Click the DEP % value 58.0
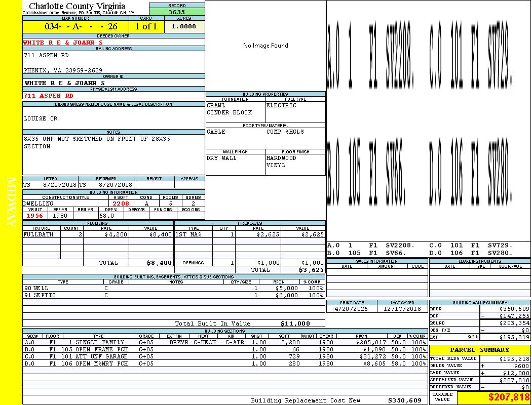Viewport: 532px width, 405px height. (x=107, y=216)
